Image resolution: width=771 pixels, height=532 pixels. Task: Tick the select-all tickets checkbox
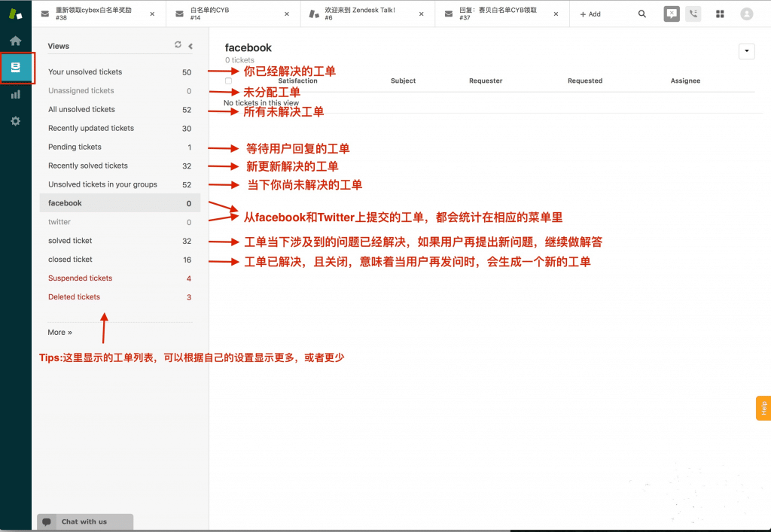pos(229,81)
